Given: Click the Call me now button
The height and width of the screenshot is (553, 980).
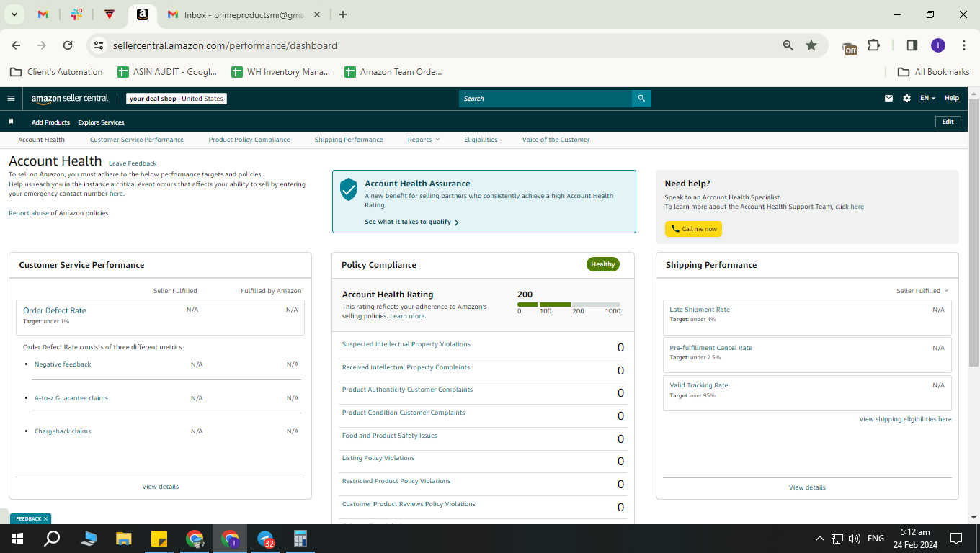Looking at the screenshot, I should (693, 229).
